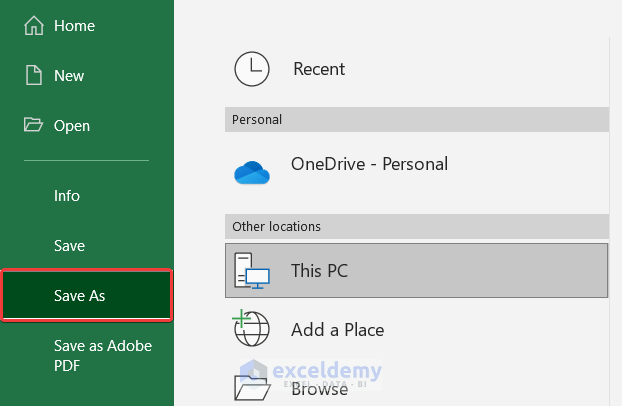This screenshot has height=406, width=622.
Task: Click the Home house icon
Action: 34,25
